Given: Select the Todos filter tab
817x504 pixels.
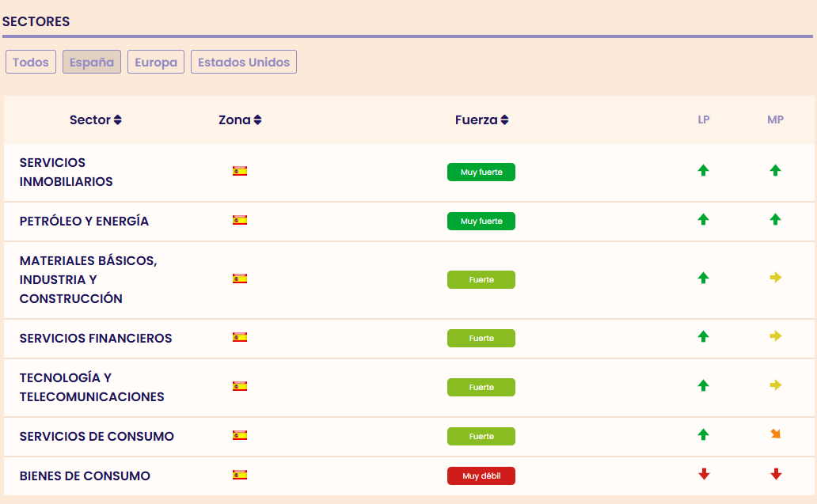Looking at the screenshot, I should coord(31,62).
